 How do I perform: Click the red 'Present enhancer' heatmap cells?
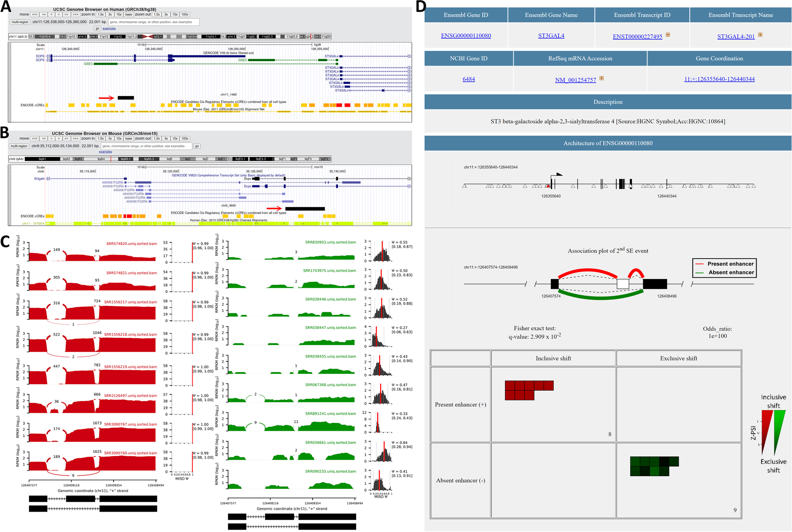click(529, 390)
